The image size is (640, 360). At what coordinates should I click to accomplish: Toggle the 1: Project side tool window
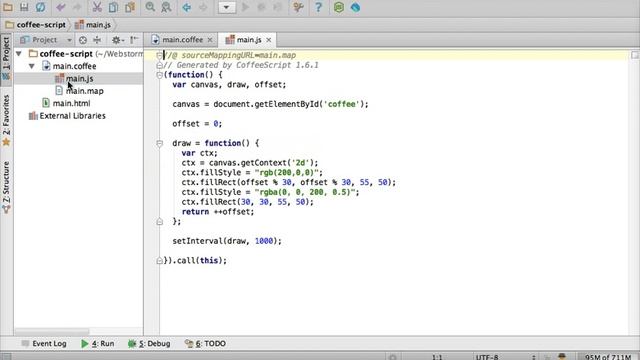[6, 60]
